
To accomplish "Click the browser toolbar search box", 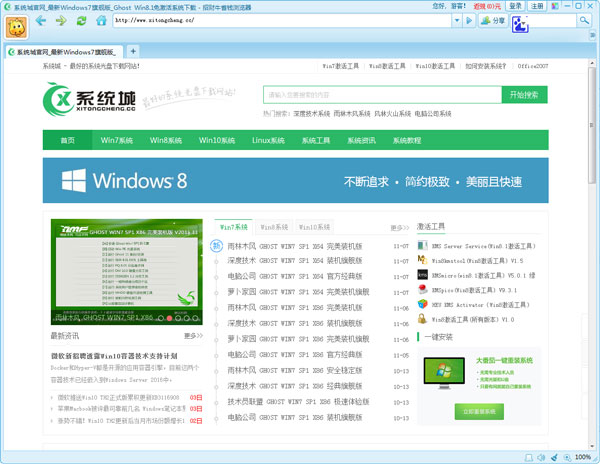I will click(x=552, y=21).
